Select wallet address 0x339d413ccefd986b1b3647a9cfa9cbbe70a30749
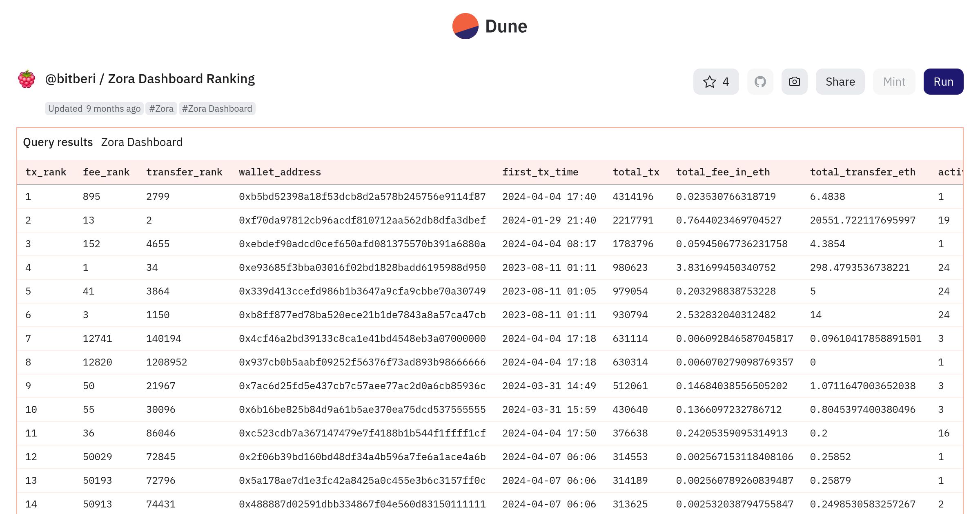 362,291
